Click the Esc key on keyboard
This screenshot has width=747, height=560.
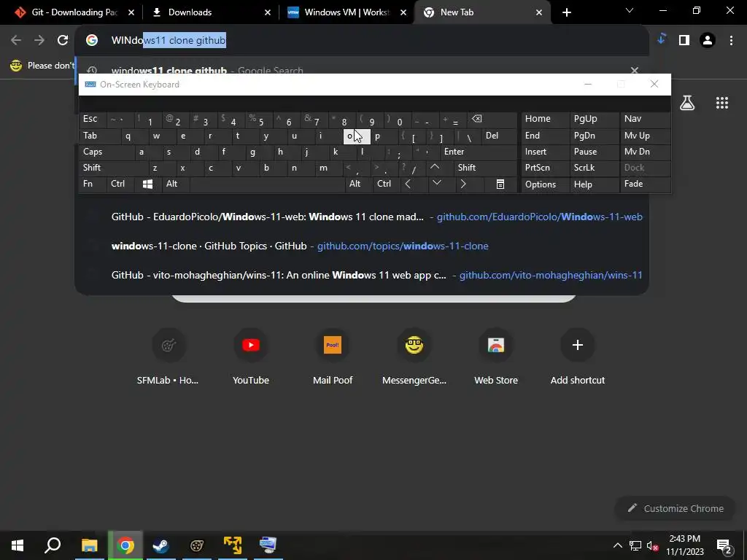pos(93,119)
